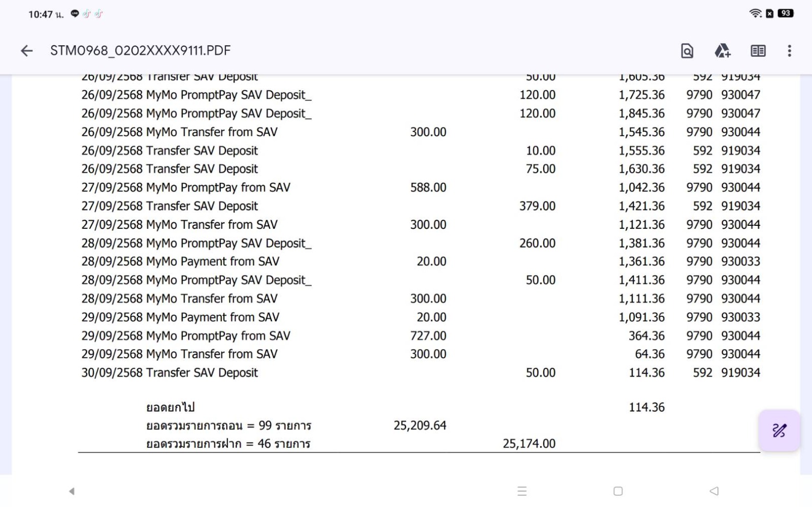Tap the 30/09/2568 Transfer SAV Deposit row
This screenshot has width=812, height=507.
click(x=170, y=373)
